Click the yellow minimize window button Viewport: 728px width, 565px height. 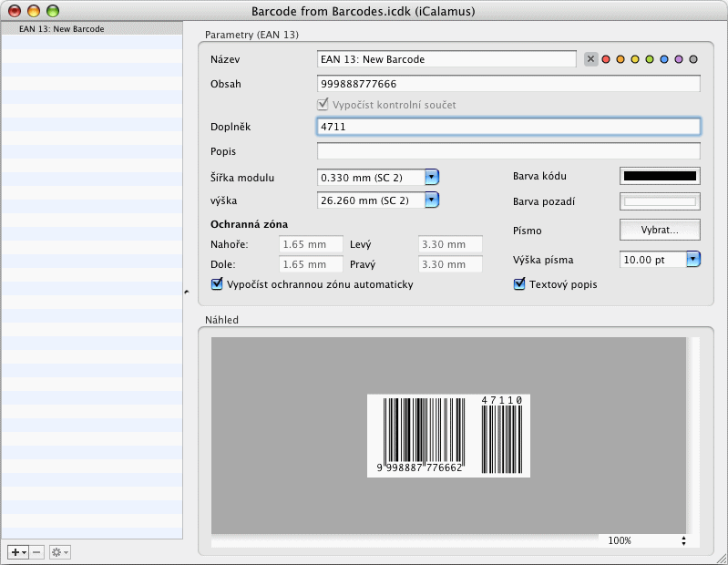coord(34,11)
